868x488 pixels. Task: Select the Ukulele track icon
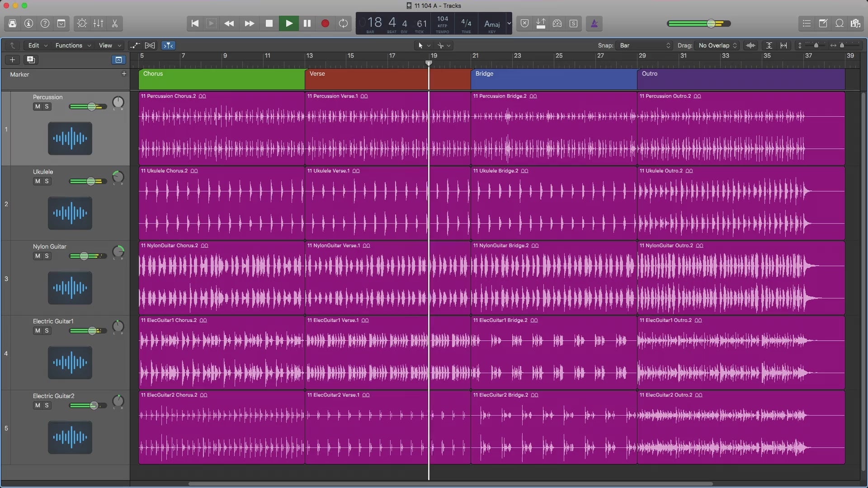70,213
